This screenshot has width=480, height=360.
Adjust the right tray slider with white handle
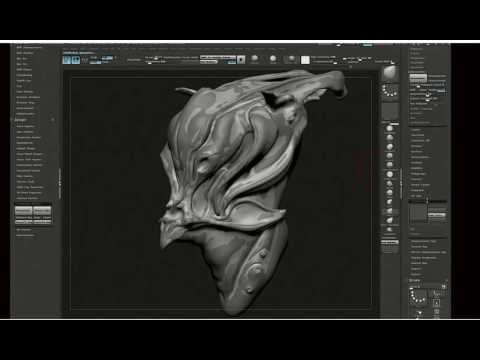(428, 201)
